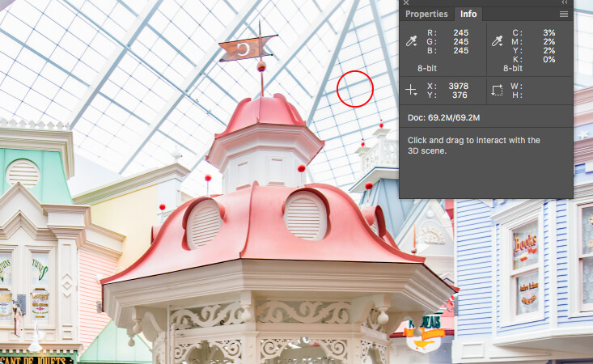This screenshot has height=364, width=593.
Task: Click the X coordinate value 3978
Action: pyautogui.click(x=459, y=87)
